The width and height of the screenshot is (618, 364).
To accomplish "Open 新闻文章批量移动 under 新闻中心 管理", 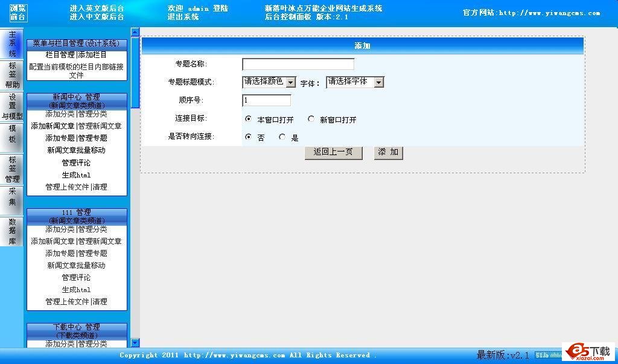I will tap(77, 150).
